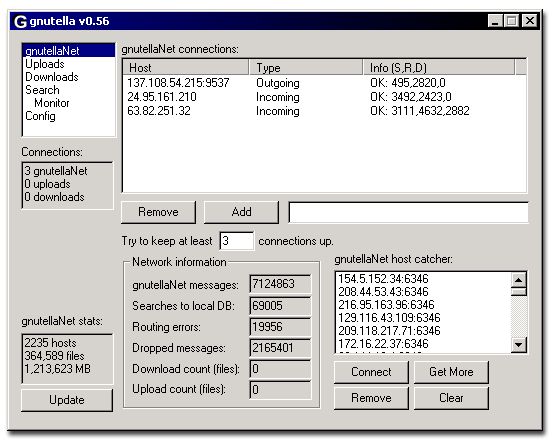Select connection 63.82.251.32
This screenshot has width=550, height=440.
[159, 111]
